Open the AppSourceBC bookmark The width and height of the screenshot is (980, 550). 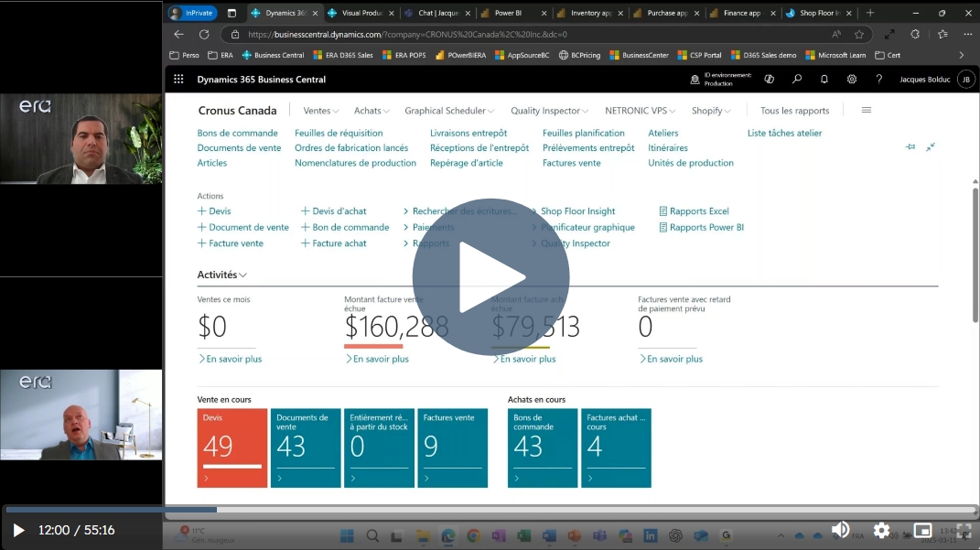522,55
